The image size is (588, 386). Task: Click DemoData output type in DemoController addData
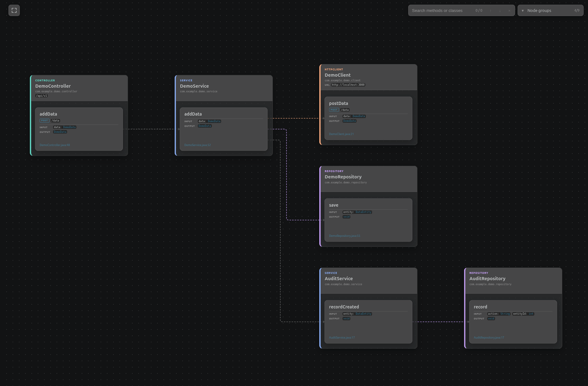point(60,132)
